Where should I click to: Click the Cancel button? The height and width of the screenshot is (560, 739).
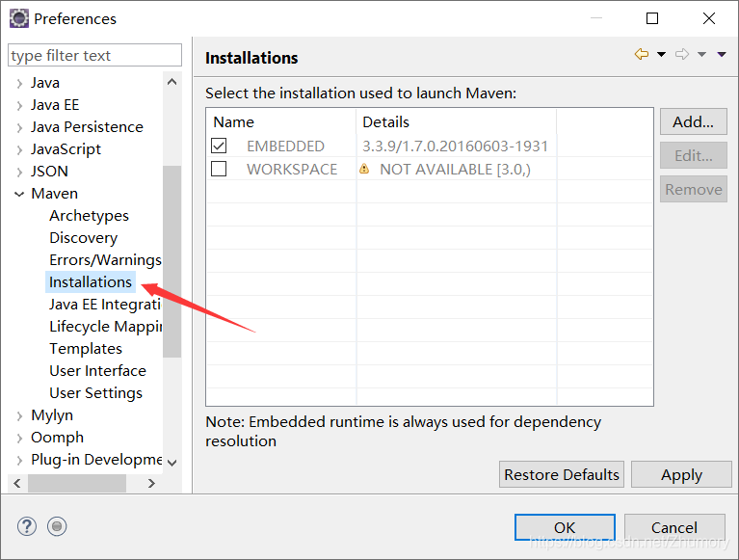(674, 527)
